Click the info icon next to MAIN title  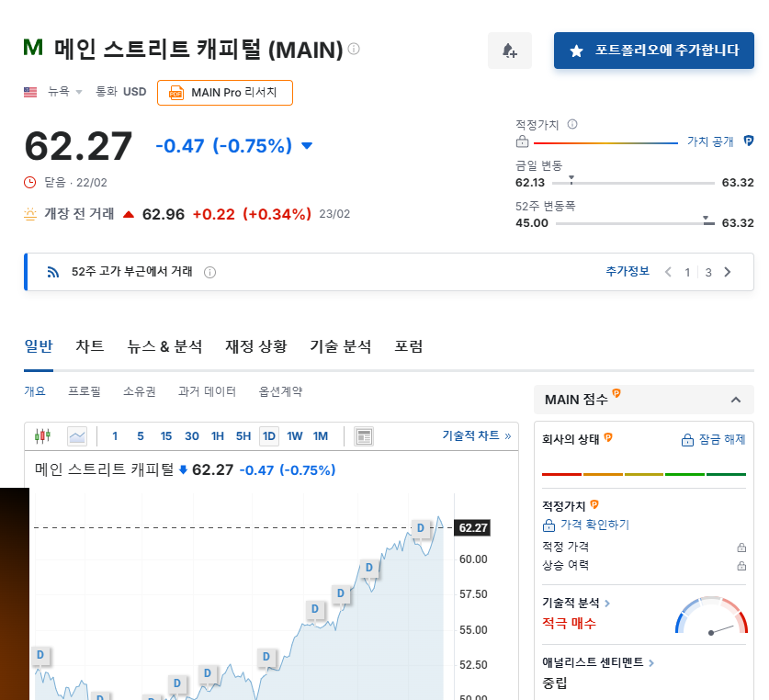point(354,49)
